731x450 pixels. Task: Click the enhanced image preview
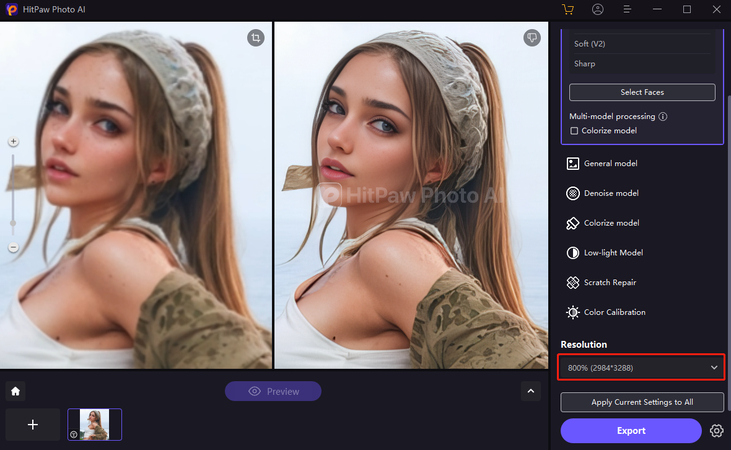pyautogui.click(x=411, y=195)
